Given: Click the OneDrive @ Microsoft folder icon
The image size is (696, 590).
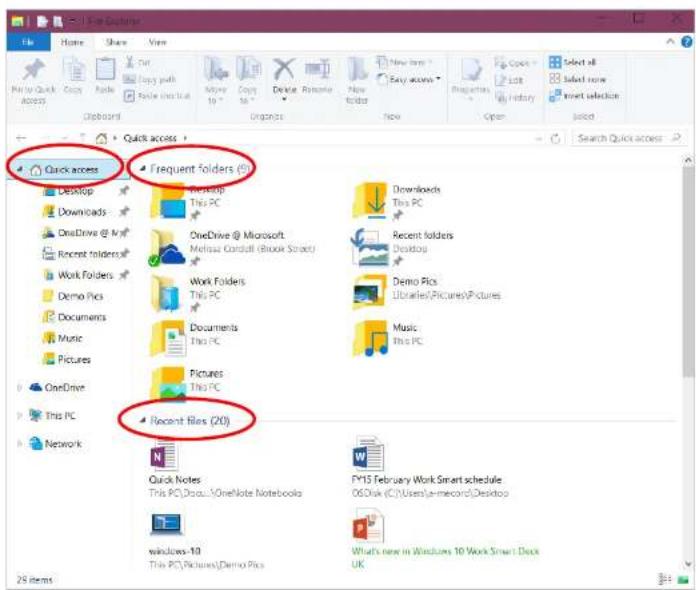Looking at the screenshot, I should [x=166, y=248].
